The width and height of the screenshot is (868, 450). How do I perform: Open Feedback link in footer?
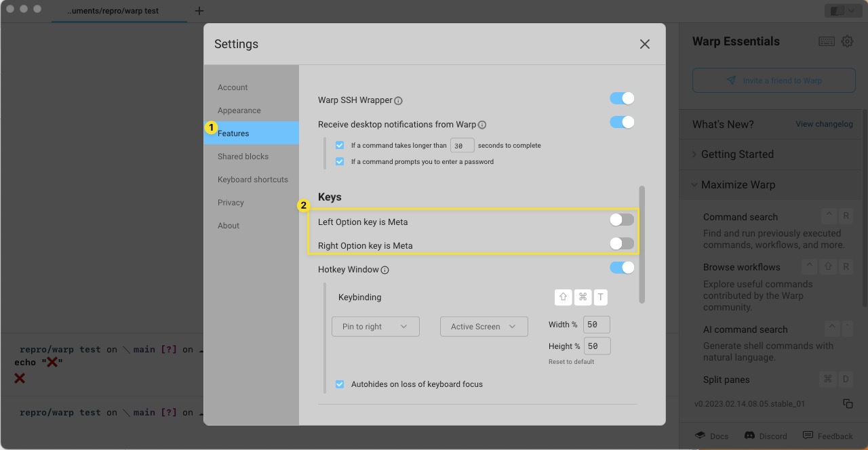[x=827, y=436]
